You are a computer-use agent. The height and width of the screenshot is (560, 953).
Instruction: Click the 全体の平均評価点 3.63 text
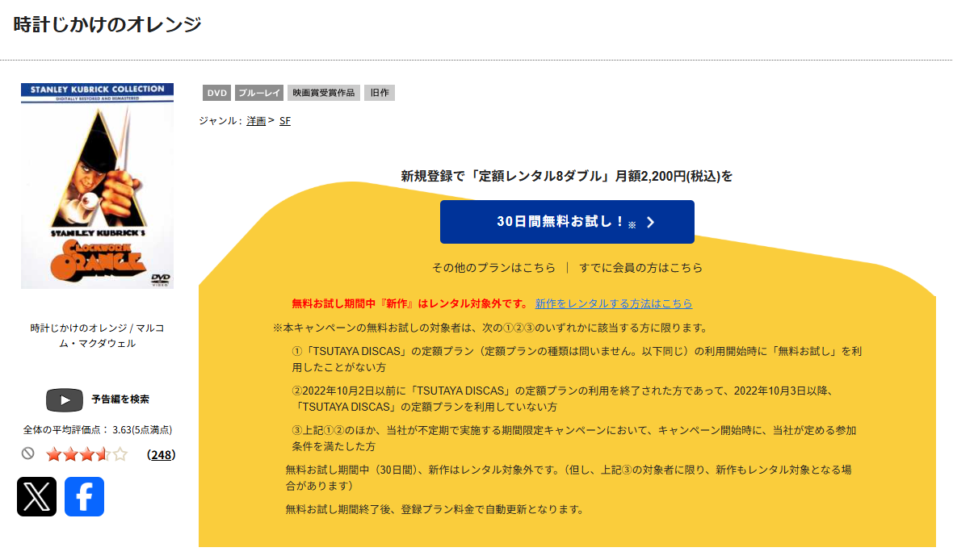[x=97, y=429]
